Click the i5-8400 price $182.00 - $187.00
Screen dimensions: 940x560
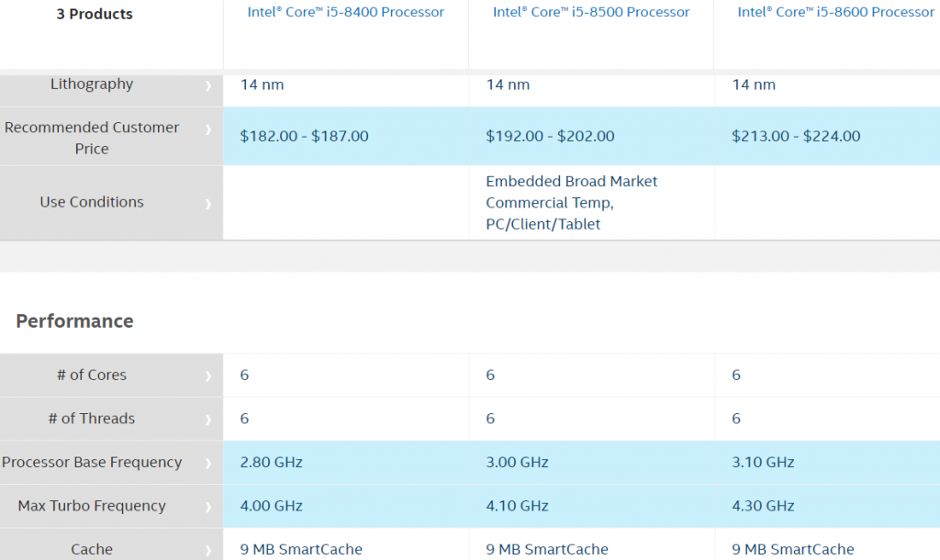tap(304, 136)
